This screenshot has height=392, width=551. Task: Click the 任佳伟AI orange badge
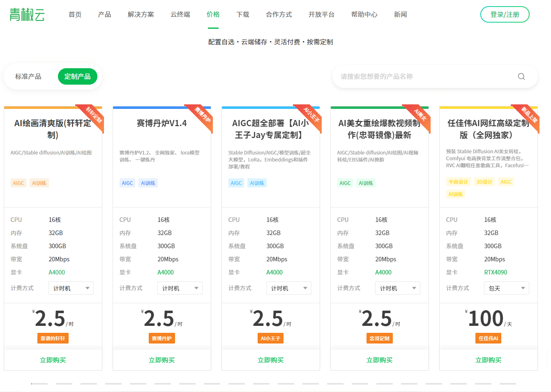[x=489, y=338]
